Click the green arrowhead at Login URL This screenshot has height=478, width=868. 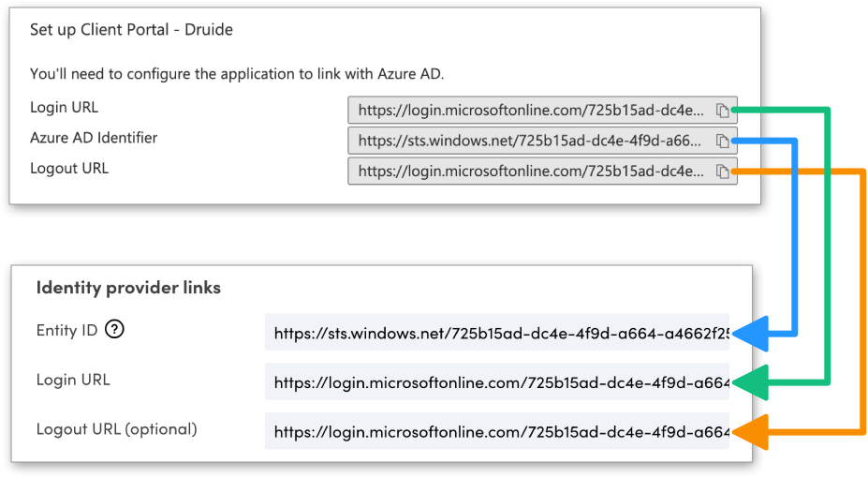(x=752, y=382)
